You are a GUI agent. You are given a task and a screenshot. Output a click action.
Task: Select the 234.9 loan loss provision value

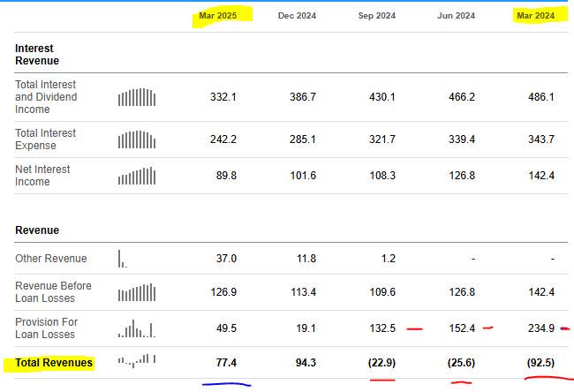coord(539,328)
